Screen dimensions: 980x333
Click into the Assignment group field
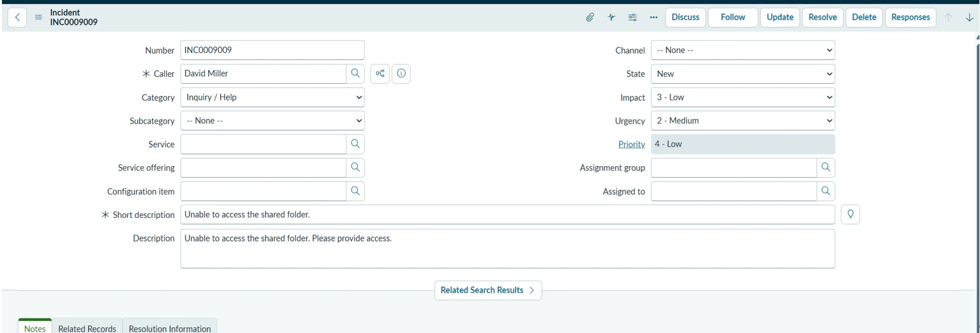734,167
